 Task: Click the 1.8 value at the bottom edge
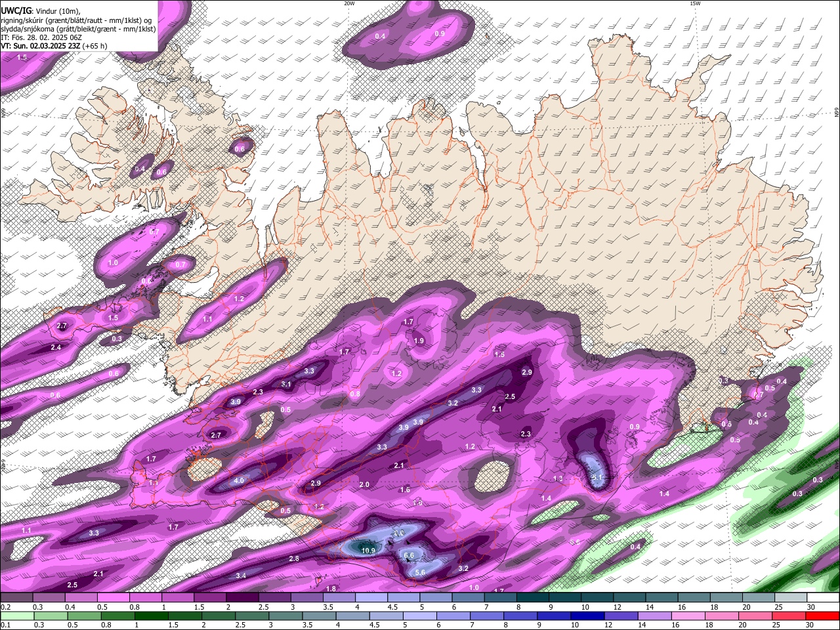(x=331, y=589)
